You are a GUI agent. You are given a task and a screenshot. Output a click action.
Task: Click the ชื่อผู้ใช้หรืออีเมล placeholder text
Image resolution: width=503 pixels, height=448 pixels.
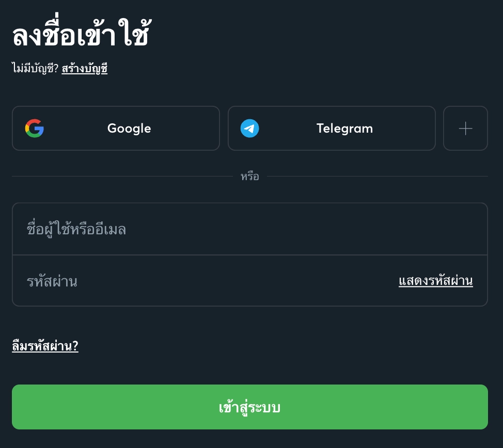click(x=76, y=229)
